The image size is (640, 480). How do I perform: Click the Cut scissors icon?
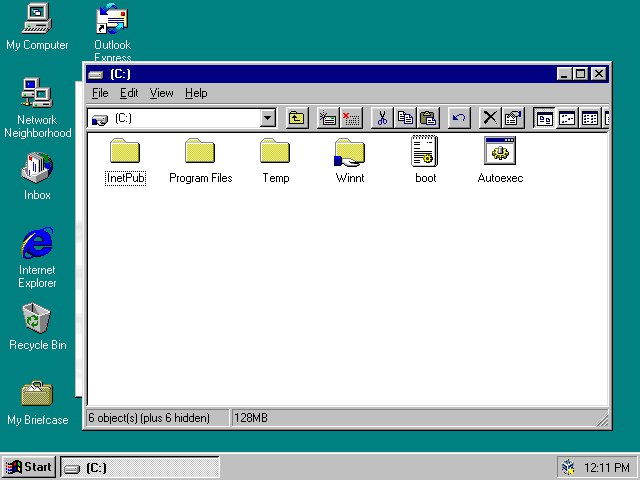pos(382,118)
